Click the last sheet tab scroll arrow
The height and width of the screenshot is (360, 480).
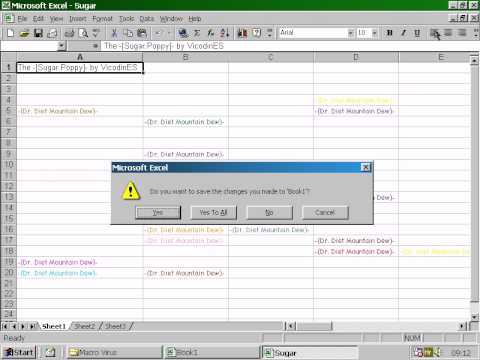point(33,326)
